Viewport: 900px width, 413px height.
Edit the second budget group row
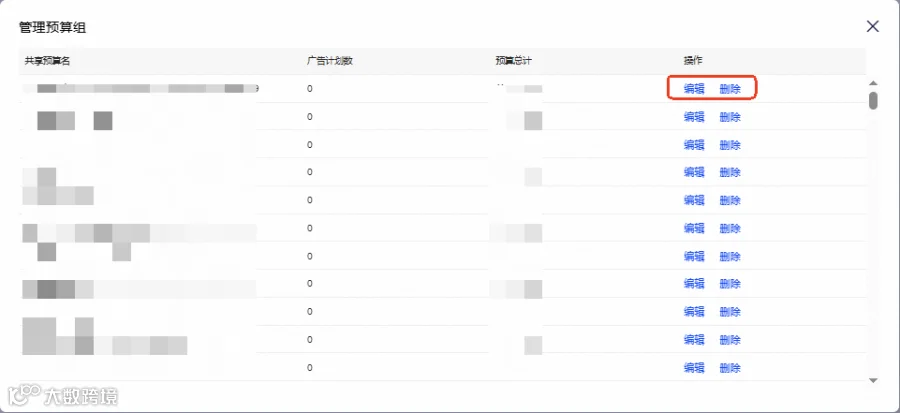click(x=694, y=117)
